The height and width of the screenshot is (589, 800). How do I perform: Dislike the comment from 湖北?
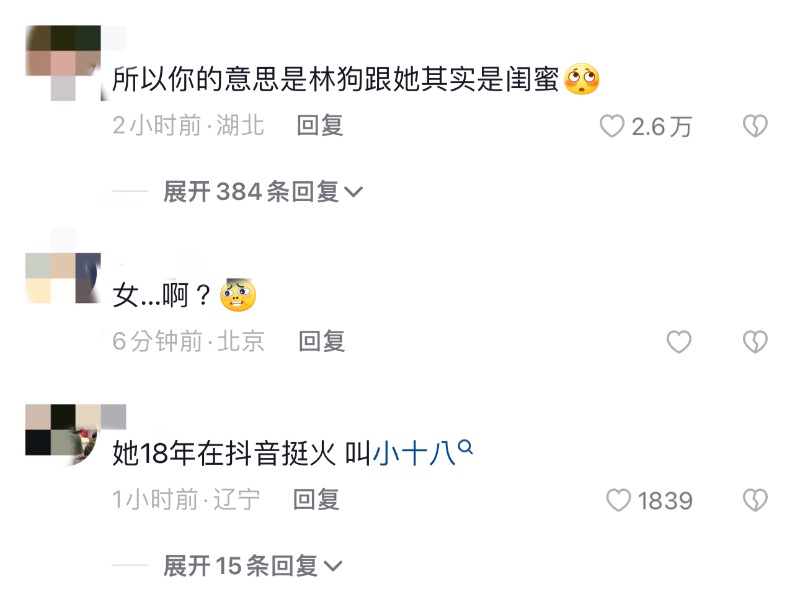pos(755,126)
